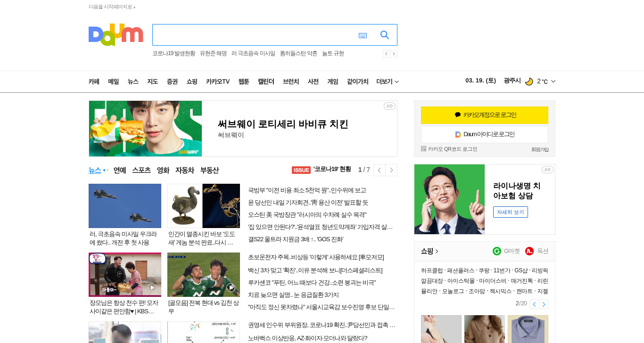The height and width of the screenshot is (343, 644).
Task: Switch to the 영화 news tab
Action: tap(163, 170)
